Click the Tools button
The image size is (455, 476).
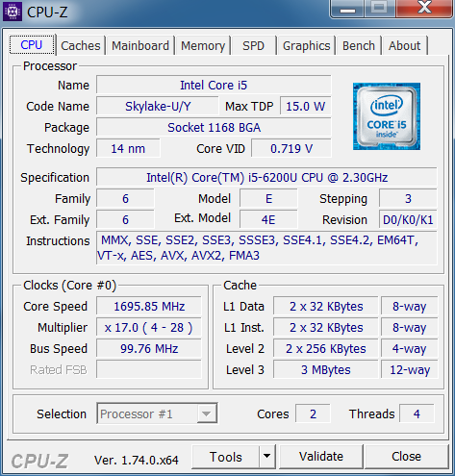[226, 457]
